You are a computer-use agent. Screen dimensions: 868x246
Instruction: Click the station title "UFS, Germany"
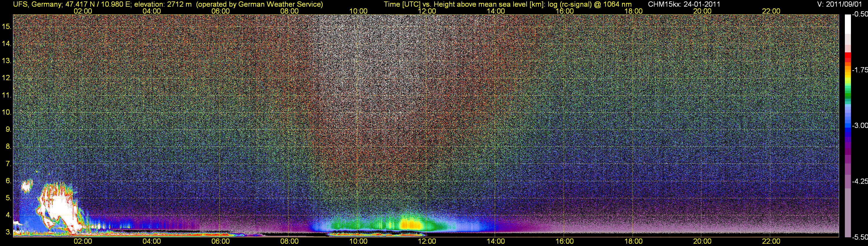(37, 4)
